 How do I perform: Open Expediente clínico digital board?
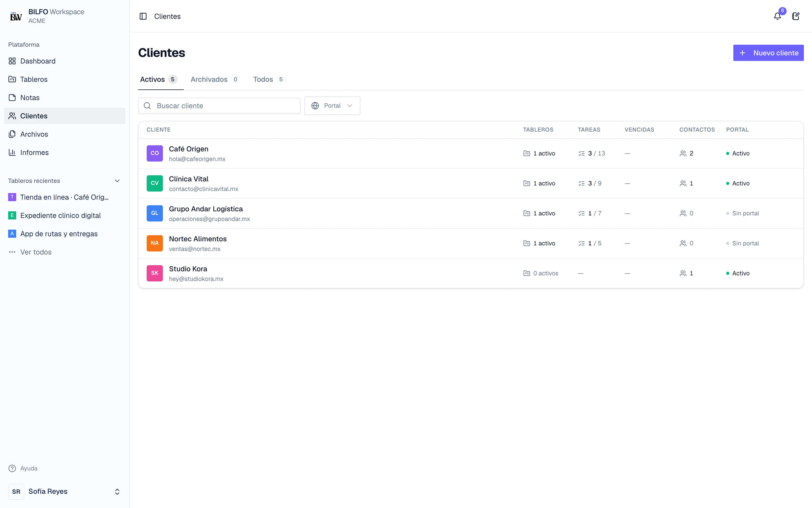click(65, 215)
